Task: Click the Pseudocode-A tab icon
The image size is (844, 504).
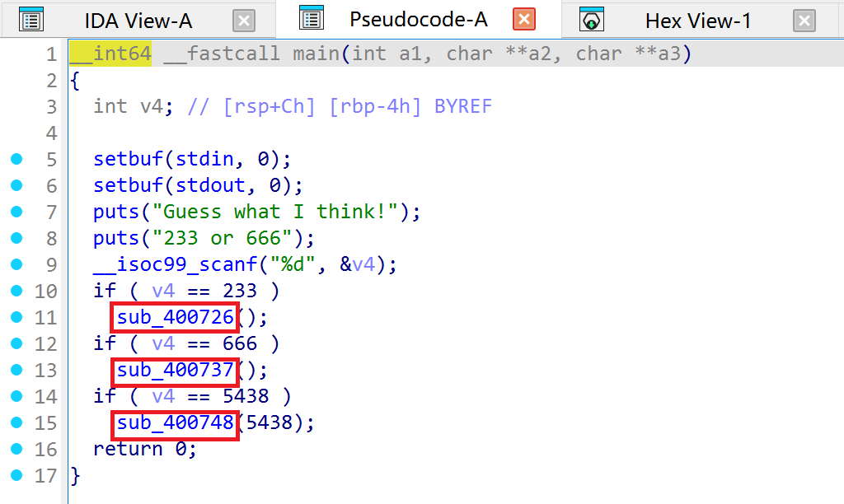Action: pos(311,18)
